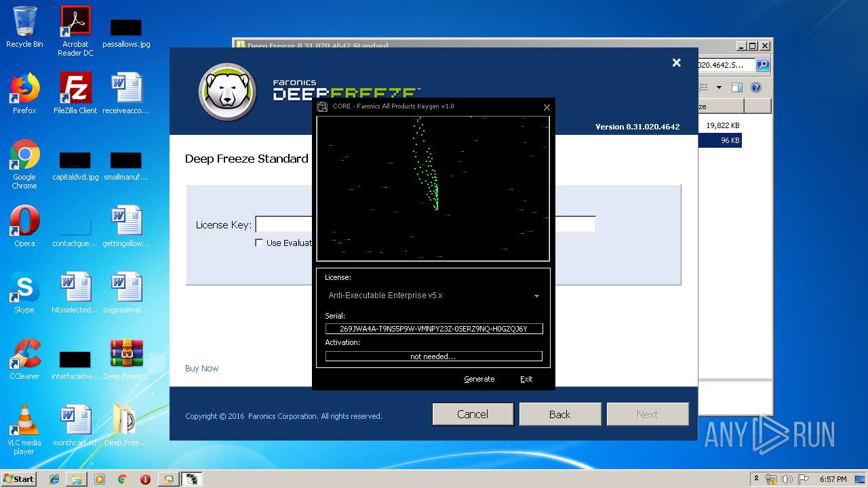Click the Activation 'not needed...' field
Viewport: 868px width, 488px height.
[x=434, y=357]
